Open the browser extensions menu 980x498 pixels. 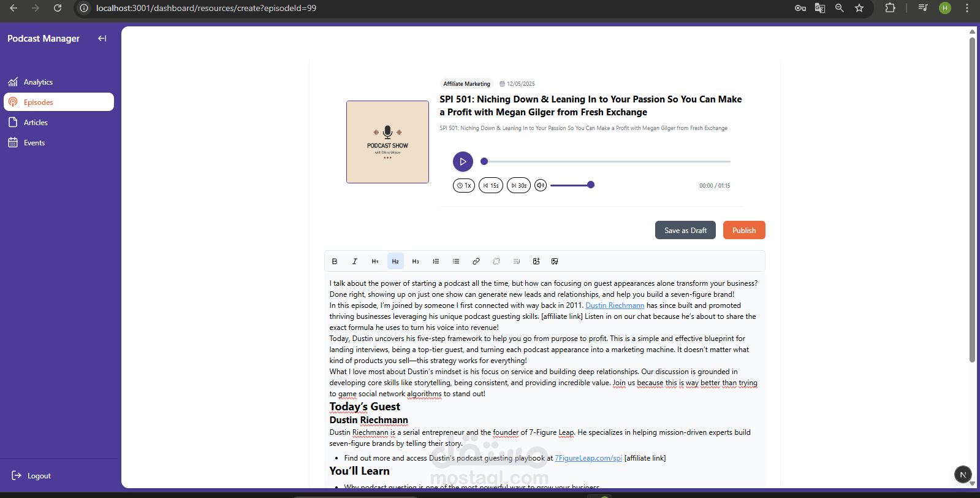(891, 8)
